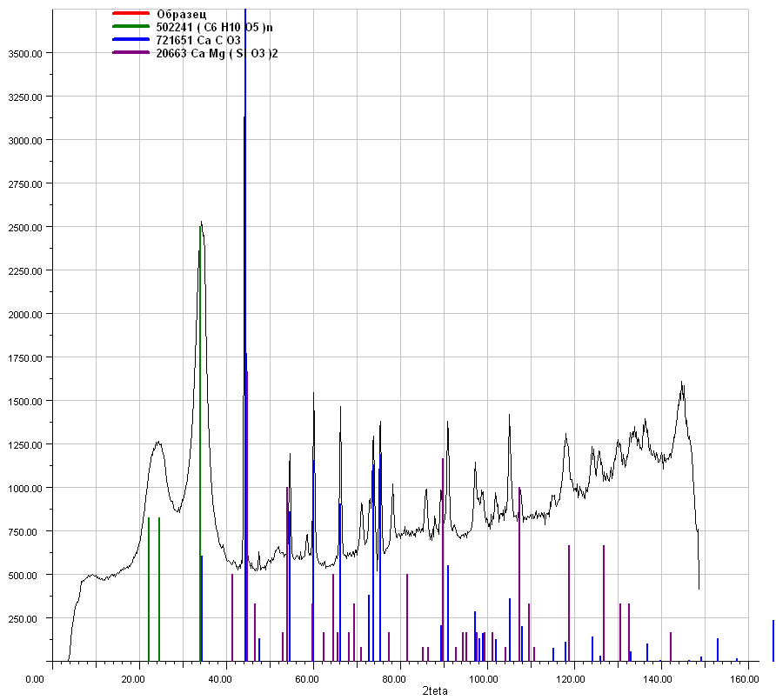This screenshot has width=776, height=700.
Task: Click the 140.00 x-axis label
Action: (x=658, y=679)
